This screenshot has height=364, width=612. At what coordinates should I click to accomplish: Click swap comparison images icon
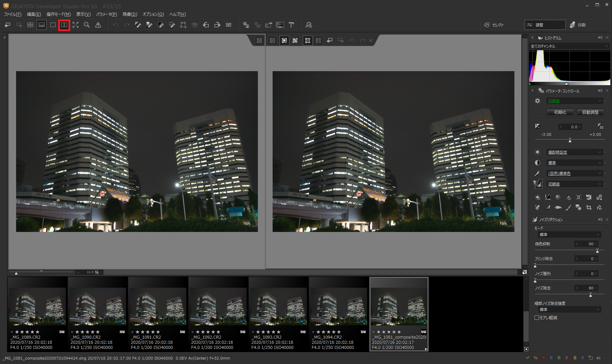coord(295,41)
